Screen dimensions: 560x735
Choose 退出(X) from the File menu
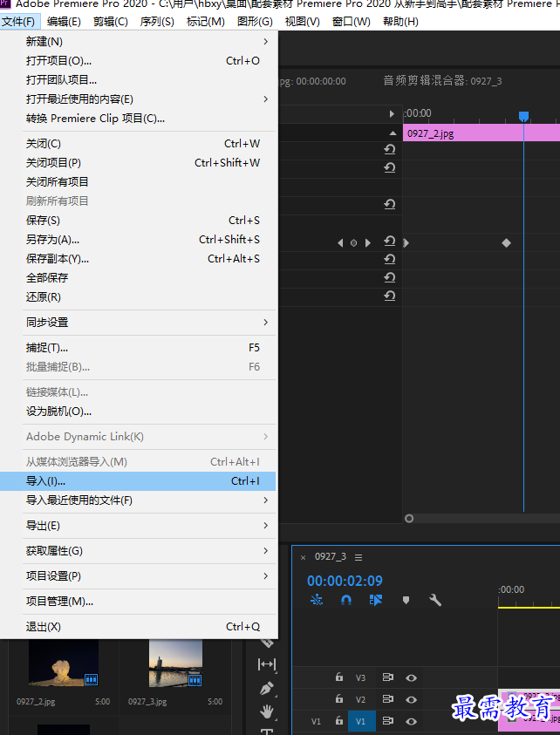[138, 627]
